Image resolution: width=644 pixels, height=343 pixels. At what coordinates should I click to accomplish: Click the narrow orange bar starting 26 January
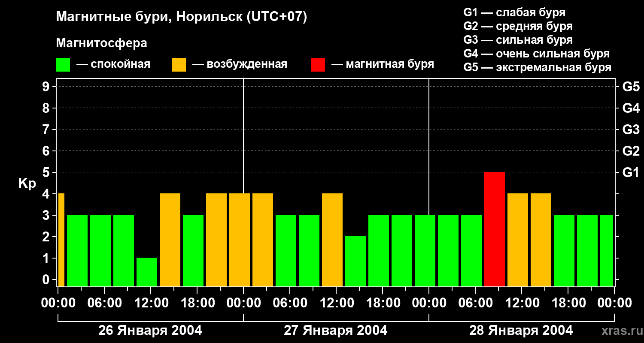pyautogui.click(x=61, y=240)
